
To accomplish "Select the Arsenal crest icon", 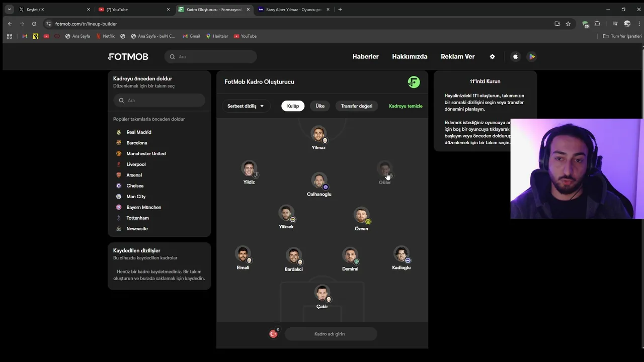I will click(x=119, y=175).
